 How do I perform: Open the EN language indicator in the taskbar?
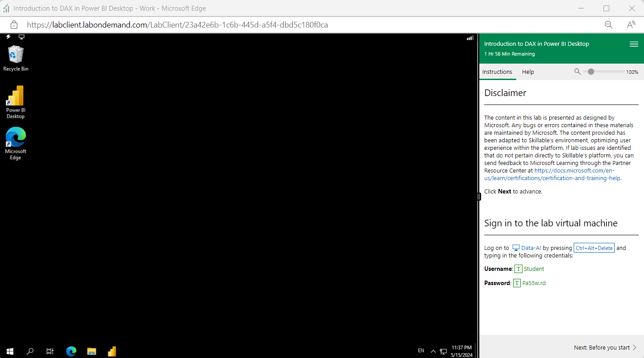click(421, 351)
